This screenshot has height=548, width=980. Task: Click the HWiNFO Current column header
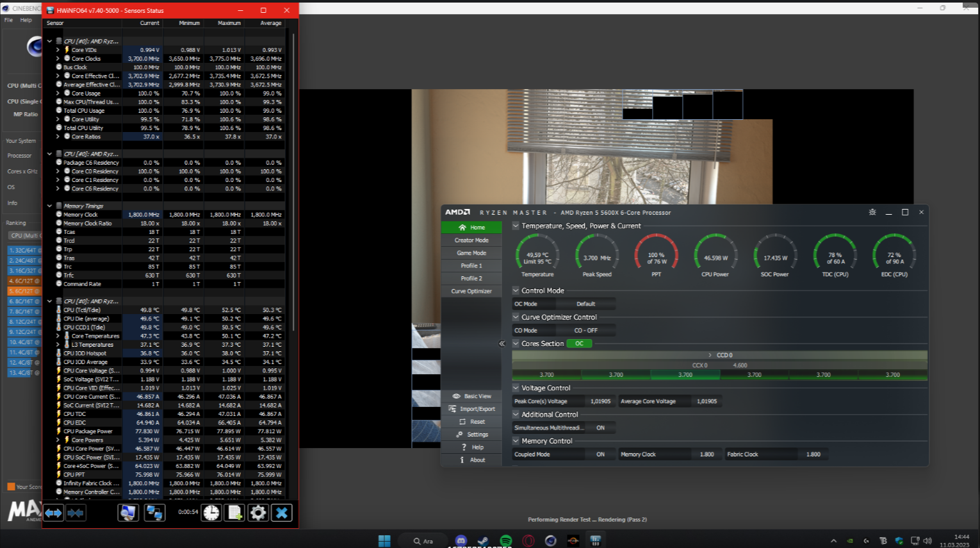pos(142,23)
